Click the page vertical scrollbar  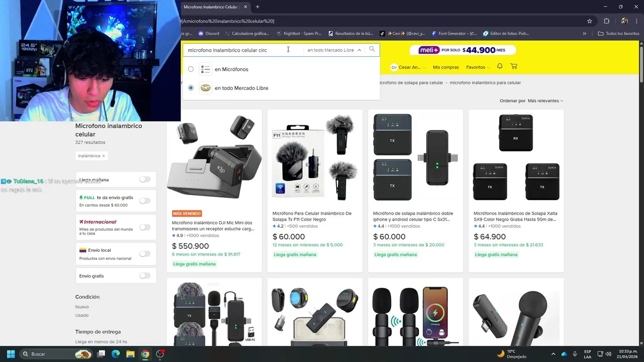(x=641, y=191)
